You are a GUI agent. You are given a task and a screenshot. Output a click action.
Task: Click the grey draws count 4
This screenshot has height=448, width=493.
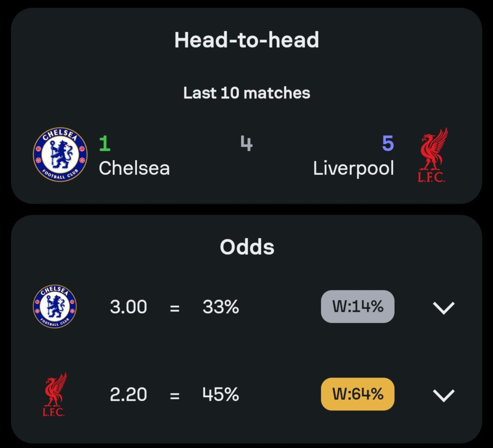[x=246, y=143]
